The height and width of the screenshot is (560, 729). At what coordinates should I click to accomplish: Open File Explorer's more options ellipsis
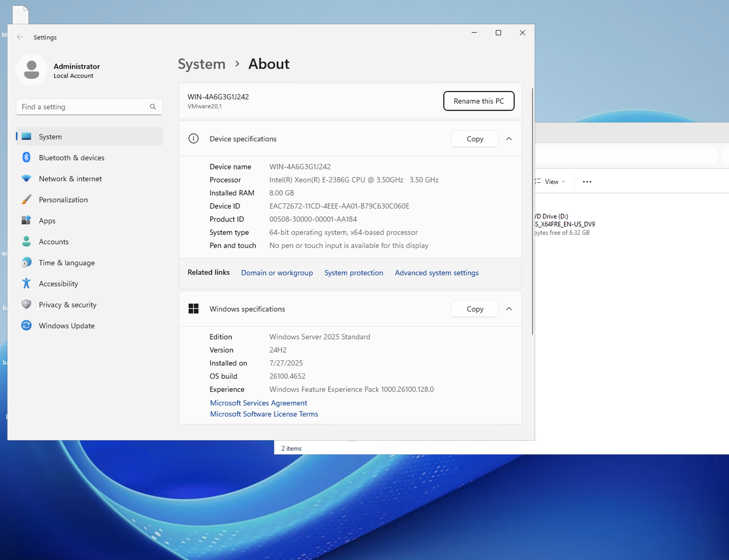pyautogui.click(x=587, y=182)
